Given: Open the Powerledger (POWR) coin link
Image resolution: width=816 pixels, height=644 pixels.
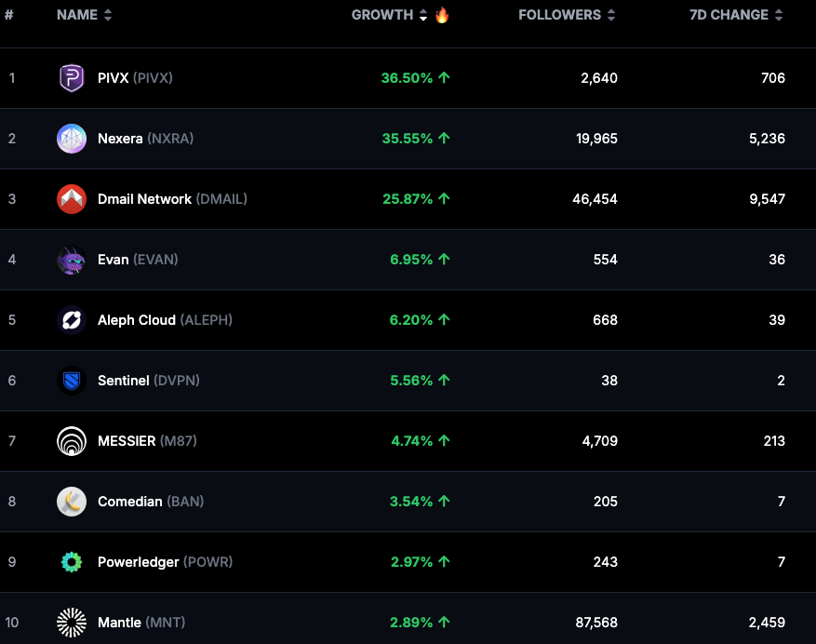Looking at the screenshot, I should [165, 562].
